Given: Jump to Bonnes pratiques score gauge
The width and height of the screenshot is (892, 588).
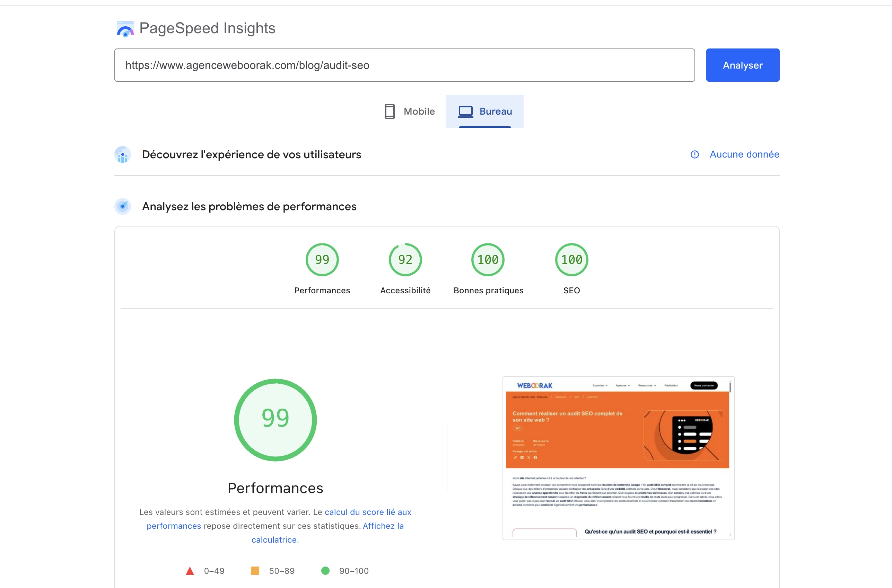Looking at the screenshot, I should 488,260.
